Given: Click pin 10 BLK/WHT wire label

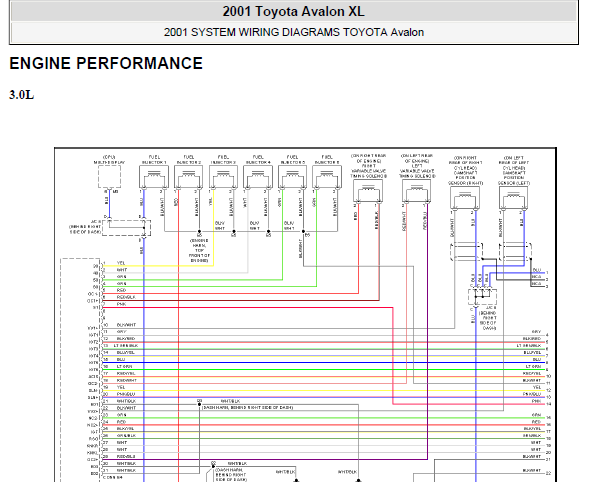Looking at the screenshot, I should tap(126, 325).
